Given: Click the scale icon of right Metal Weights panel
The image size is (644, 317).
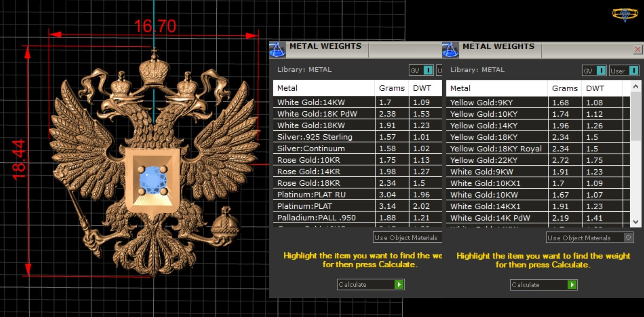Looking at the screenshot, I should tap(450, 50).
